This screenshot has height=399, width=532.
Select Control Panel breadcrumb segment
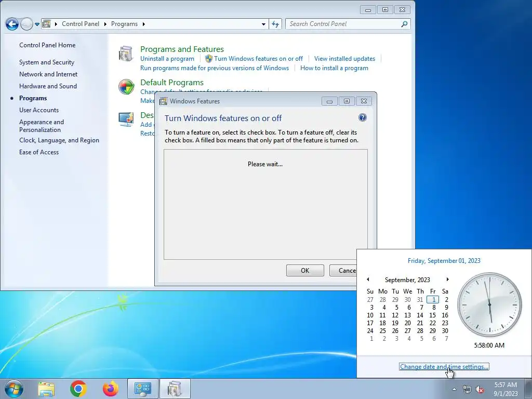[81, 24]
